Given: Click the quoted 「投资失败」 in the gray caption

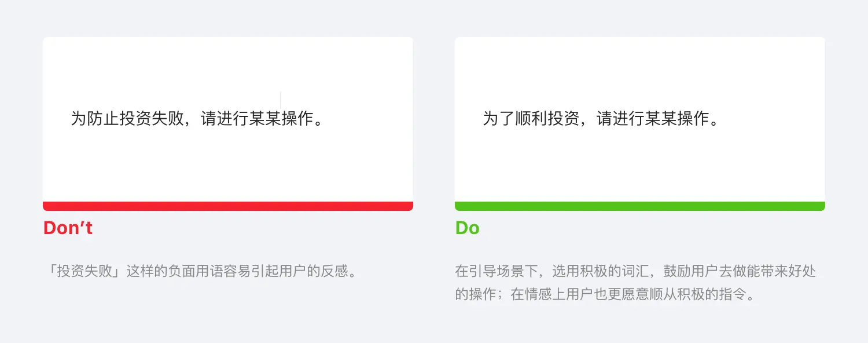Looking at the screenshot, I should coord(85,271).
